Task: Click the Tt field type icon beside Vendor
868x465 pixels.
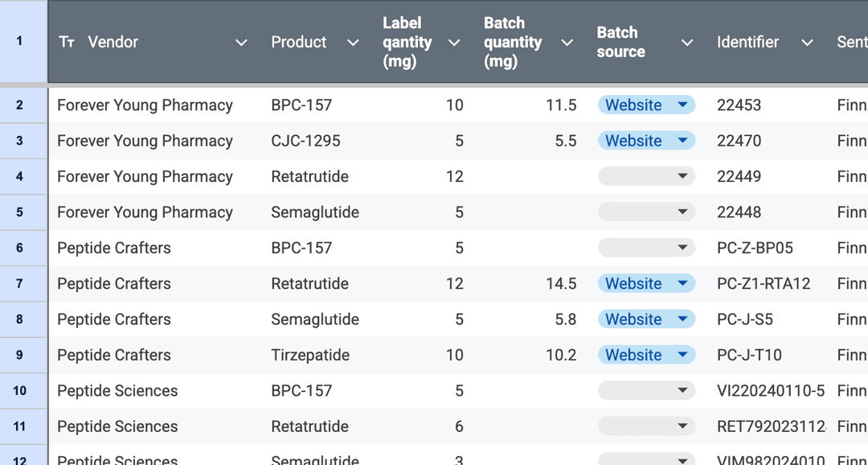Action: [x=66, y=42]
